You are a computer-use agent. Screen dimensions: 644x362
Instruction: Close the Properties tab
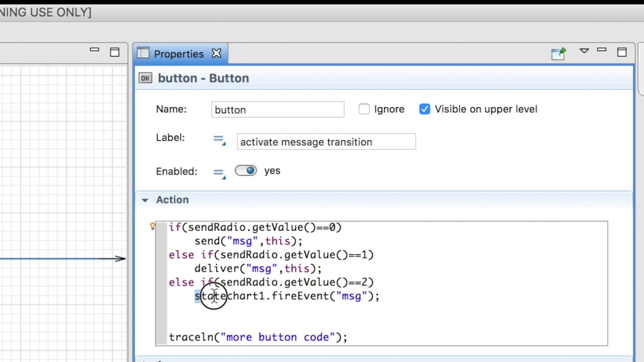click(216, 53)
